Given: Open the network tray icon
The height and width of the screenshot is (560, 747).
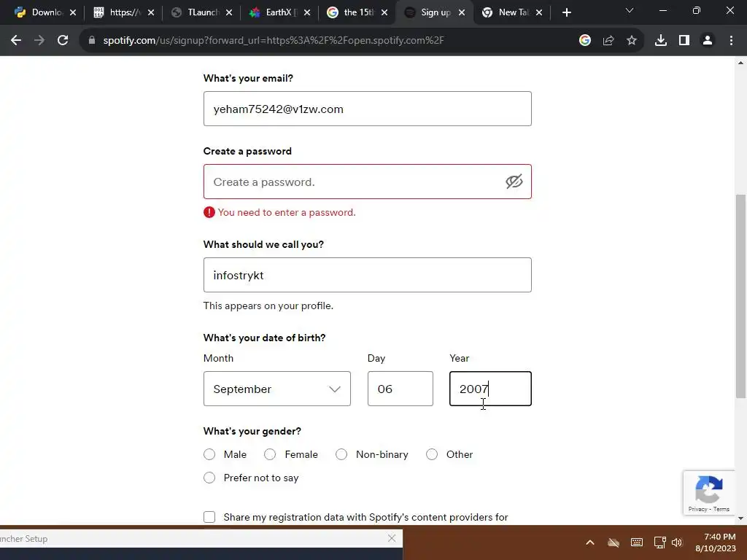Looking at the screenshot, I should pos(659,542).
